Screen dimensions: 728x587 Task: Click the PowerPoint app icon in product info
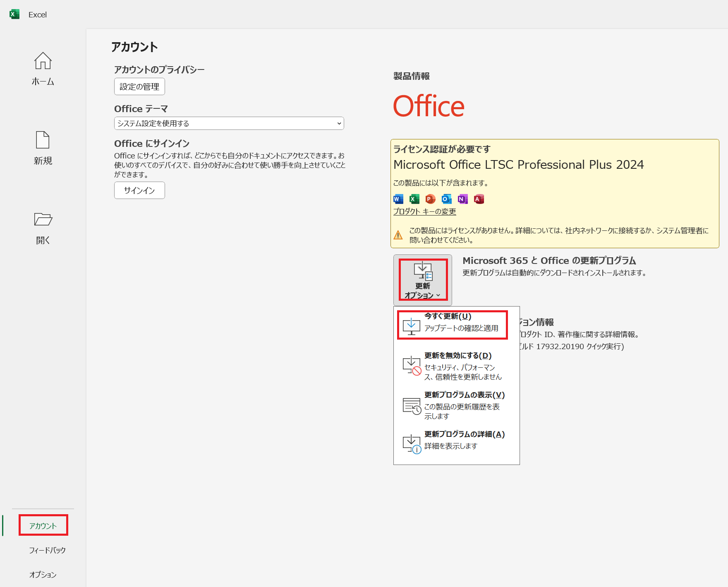coord(431,199)
